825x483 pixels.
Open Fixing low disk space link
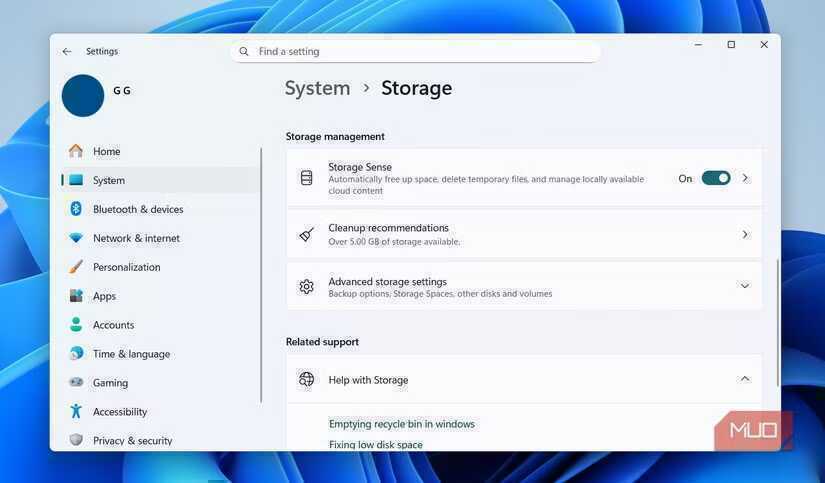pos(375,445)
